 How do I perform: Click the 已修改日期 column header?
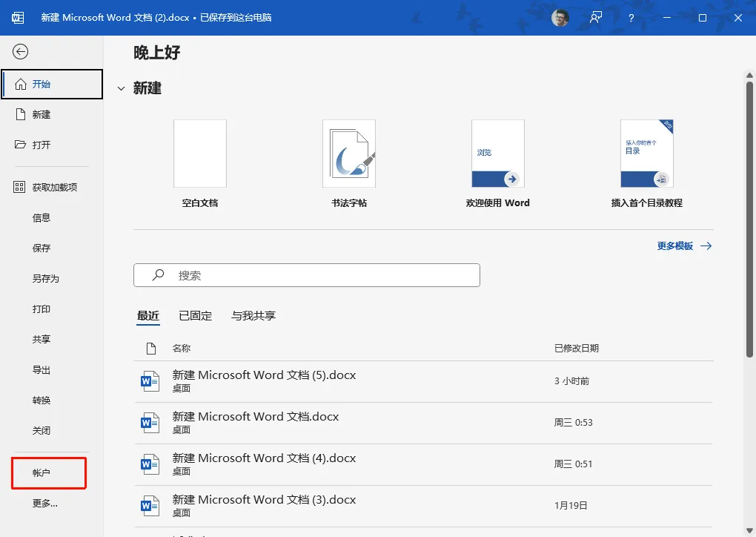tap(577, 349)
